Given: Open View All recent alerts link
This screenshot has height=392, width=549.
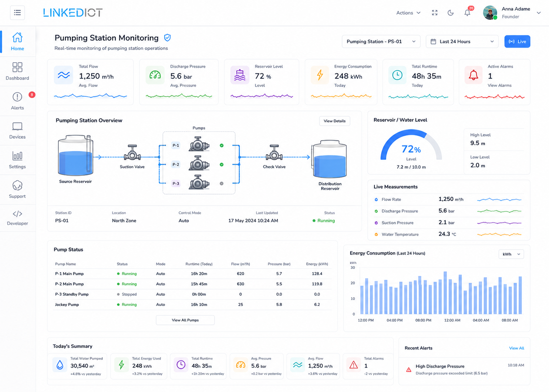Looking at the screenshot, I should [516, 348].
